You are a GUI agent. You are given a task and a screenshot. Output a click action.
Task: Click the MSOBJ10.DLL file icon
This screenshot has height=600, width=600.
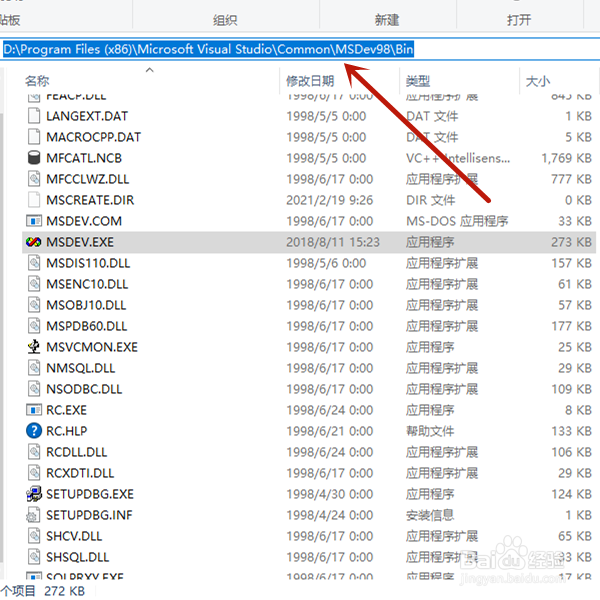(34, 305)
